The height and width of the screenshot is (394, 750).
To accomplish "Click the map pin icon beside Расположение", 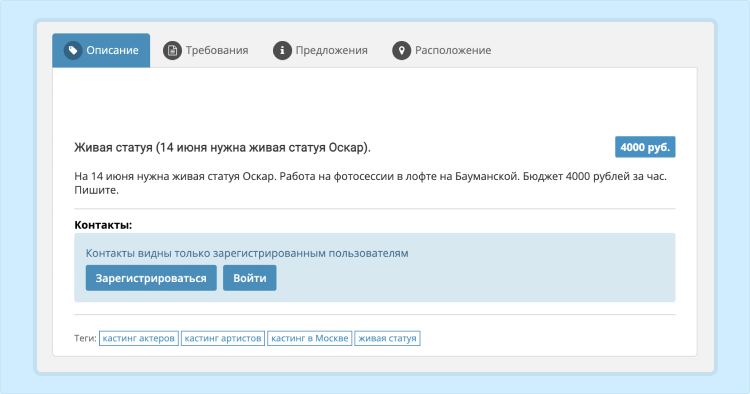I will (401, 50).
